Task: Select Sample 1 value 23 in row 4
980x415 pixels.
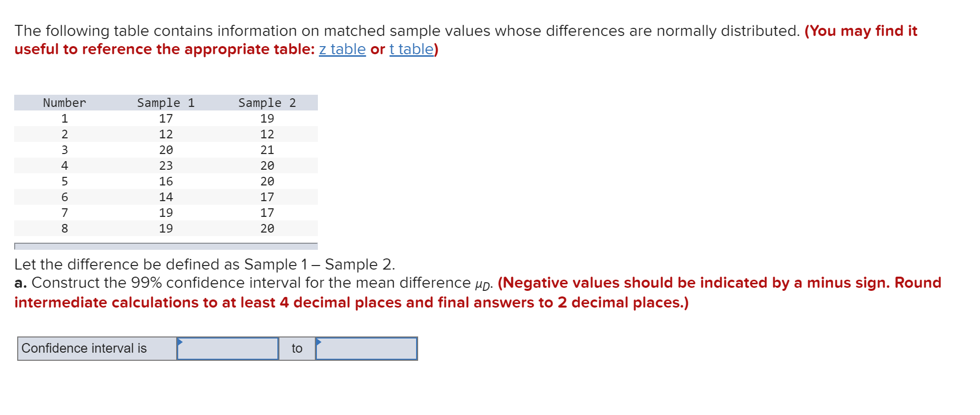Action: [166, 166]
